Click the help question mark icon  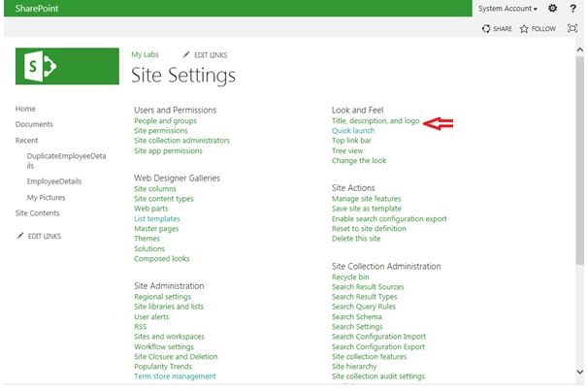click(572, 8)
